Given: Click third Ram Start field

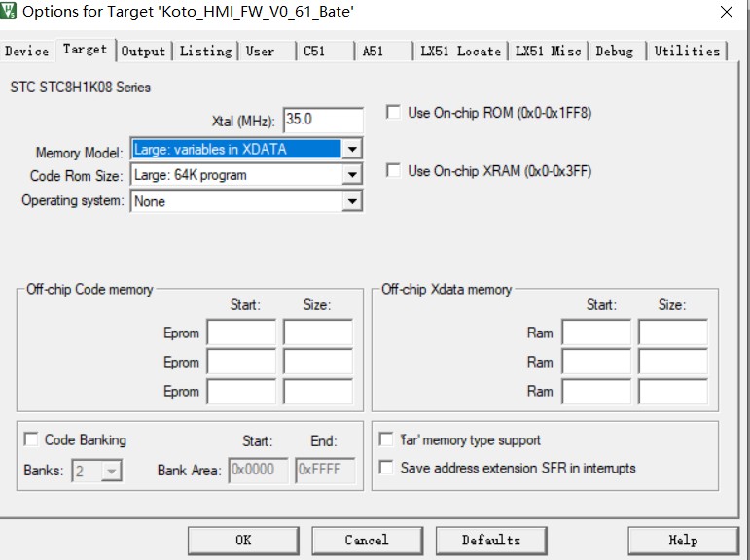Looking at the screenshot, I should [x=596, y=391].
